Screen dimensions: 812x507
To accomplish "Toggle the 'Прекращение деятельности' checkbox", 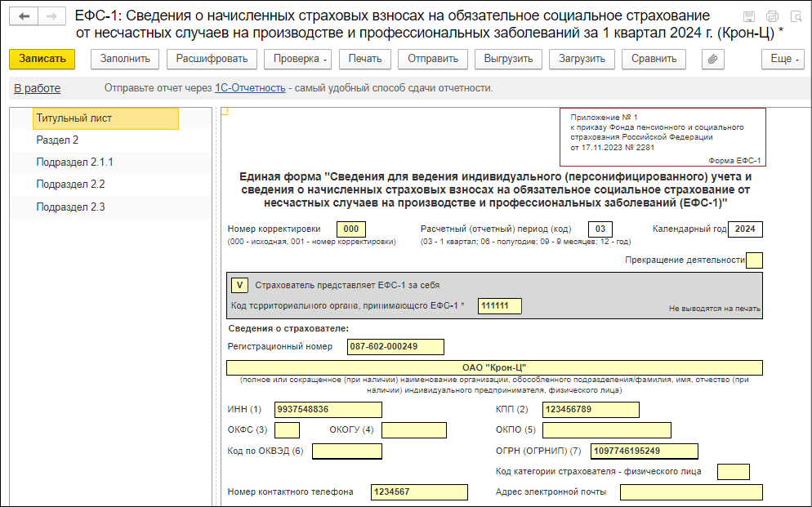I will point(754,260).
